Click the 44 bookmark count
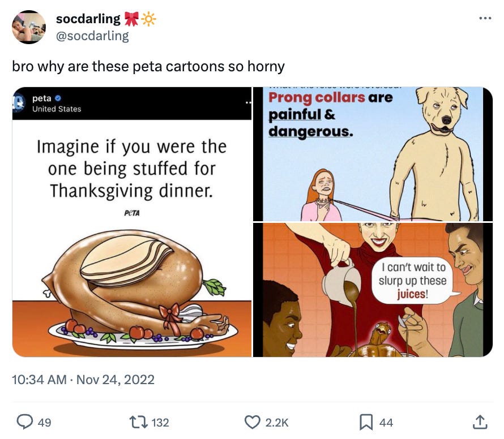Screen dimensions: 504x439 [x=387, y=421]
